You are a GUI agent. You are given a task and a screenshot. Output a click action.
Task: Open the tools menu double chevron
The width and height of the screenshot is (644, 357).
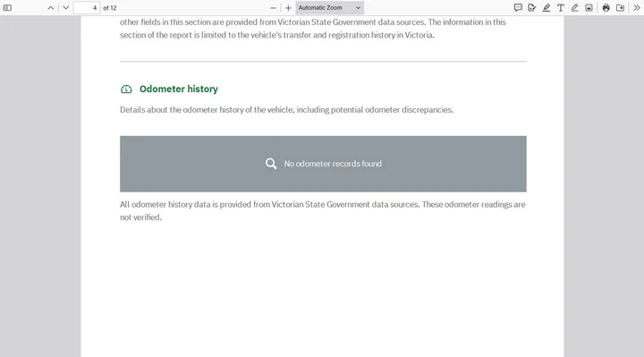(637, 8)
